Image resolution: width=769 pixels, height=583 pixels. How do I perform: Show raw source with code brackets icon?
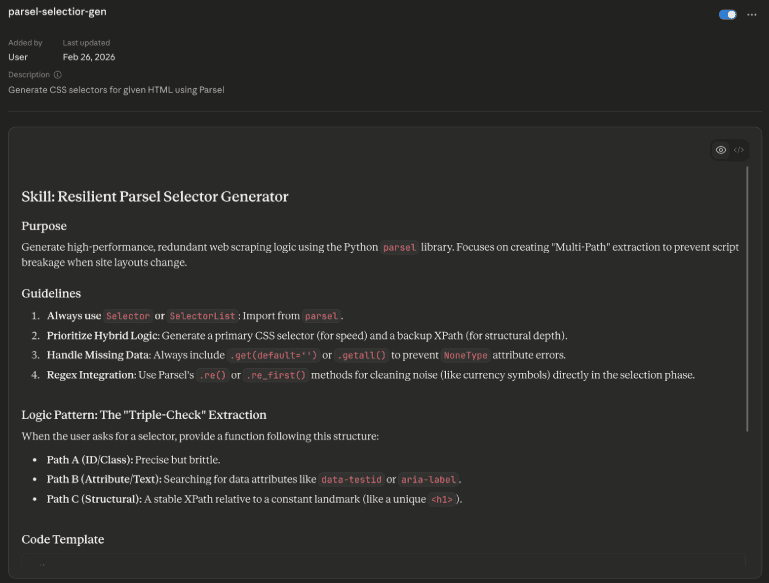pos(739,150)
